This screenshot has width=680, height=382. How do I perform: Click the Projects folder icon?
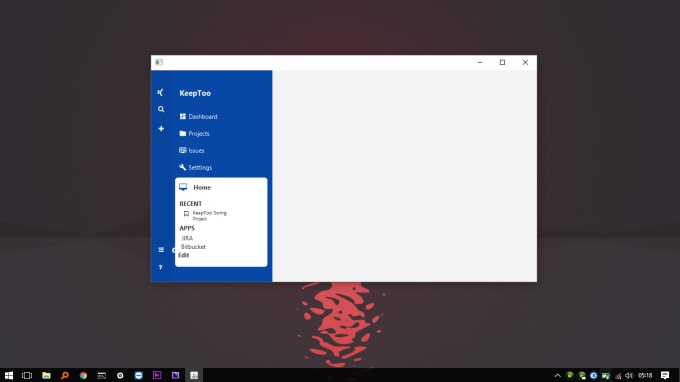click(183, 133)
